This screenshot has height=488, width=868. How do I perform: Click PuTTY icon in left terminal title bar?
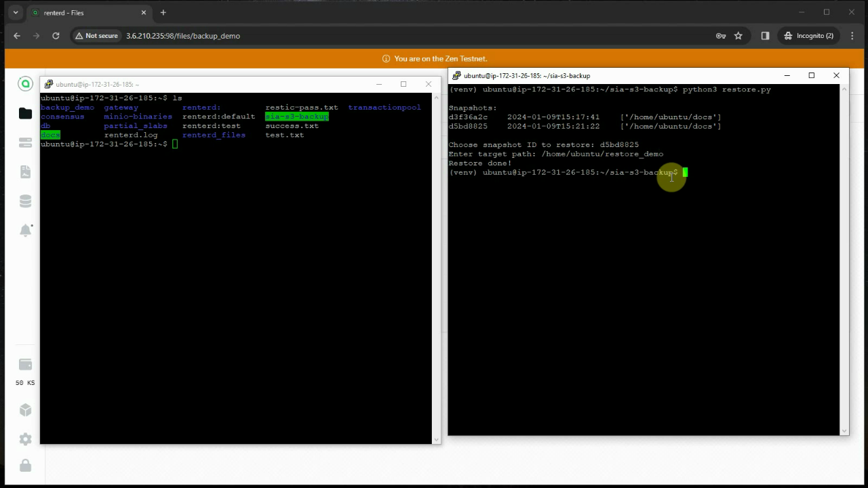pos(49,85)
